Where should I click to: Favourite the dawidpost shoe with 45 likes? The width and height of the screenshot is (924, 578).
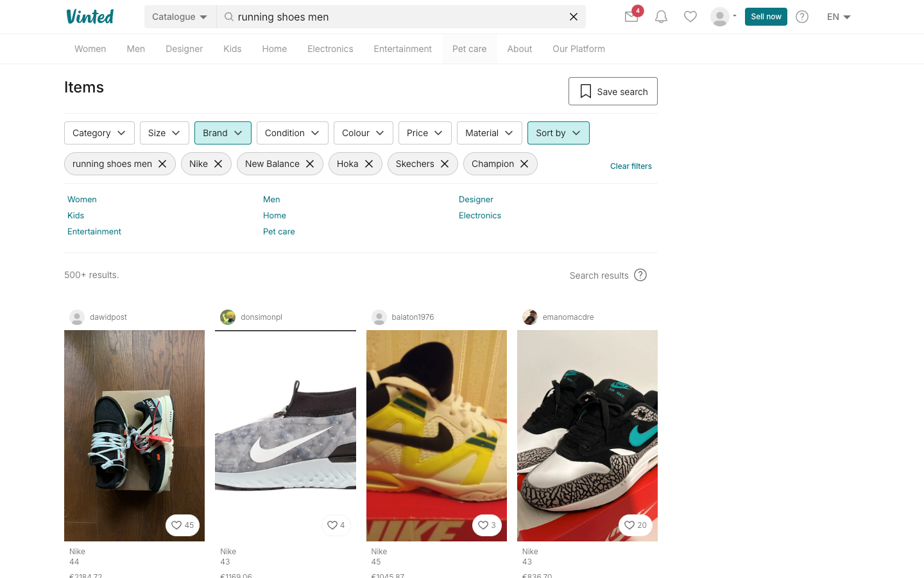pyautogui.click(x=183, y=525)
